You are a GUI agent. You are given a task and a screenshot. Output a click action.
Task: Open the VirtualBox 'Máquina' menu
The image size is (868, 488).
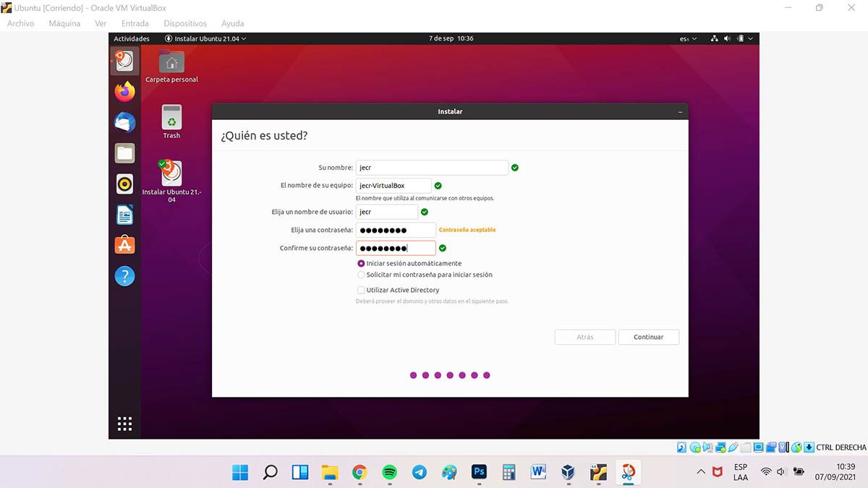[64, 23]
